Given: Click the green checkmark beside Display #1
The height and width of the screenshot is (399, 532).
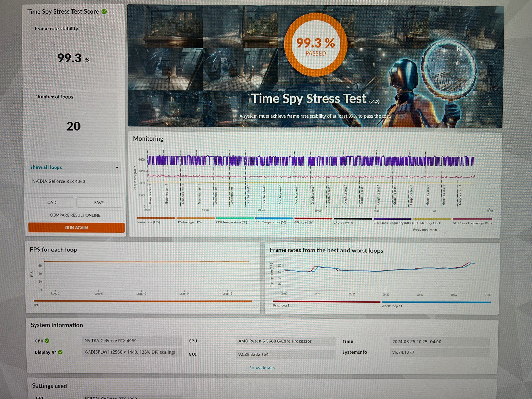Looking at the screenshot, I should pyautogui.click(x=60, y=352).
